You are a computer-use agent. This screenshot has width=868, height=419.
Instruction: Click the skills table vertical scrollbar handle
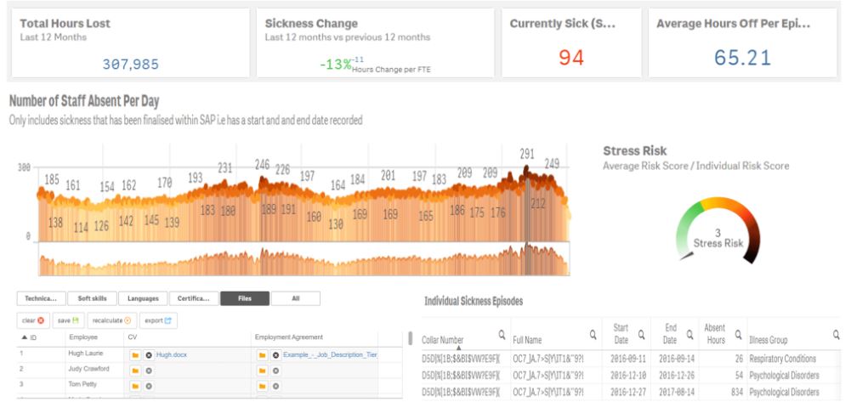point(411,338)
